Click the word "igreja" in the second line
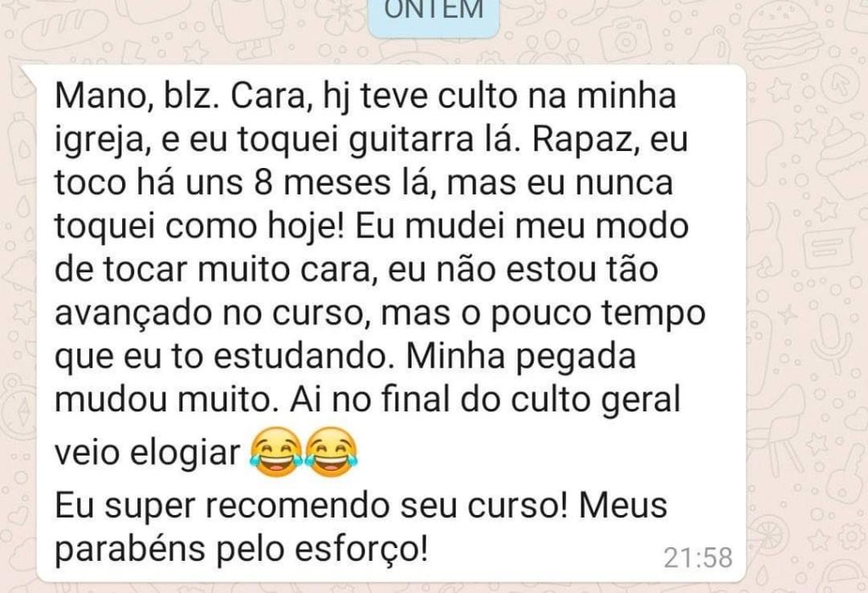Viewport: 868px width, 593px height. [x=99, y=140]
